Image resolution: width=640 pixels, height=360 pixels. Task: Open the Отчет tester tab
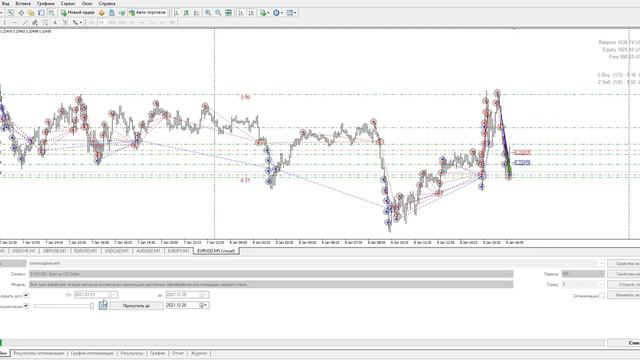(x=178, y=353)
